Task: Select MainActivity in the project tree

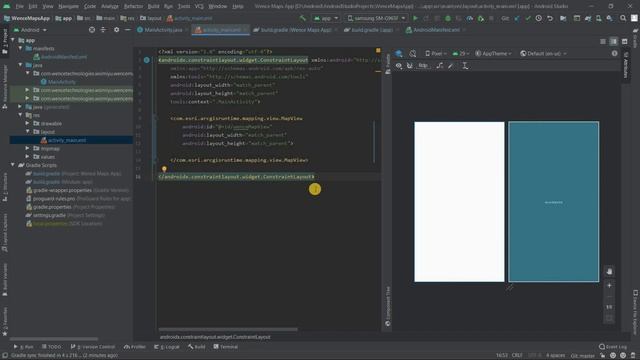Action: tap(58, 82)
